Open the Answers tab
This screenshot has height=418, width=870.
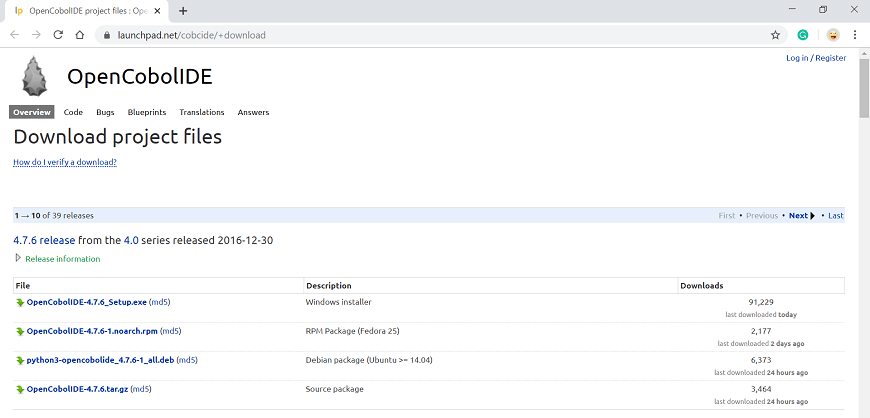(x=253, y=112)
